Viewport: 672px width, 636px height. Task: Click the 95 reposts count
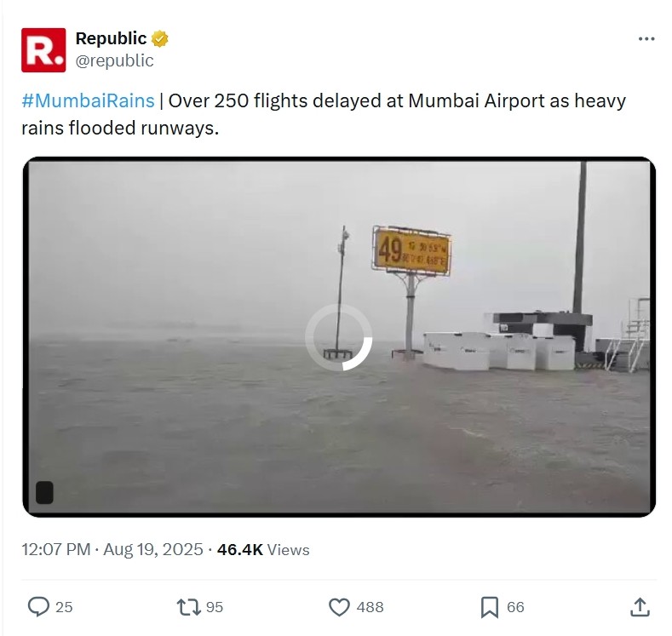215,607
